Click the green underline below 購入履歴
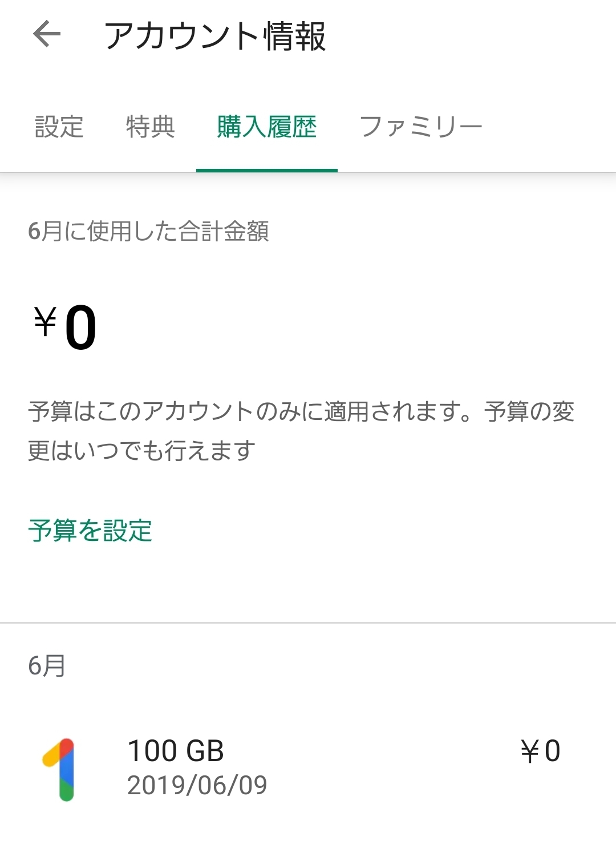This screenshot has height=857, width=616. point(267,170)
